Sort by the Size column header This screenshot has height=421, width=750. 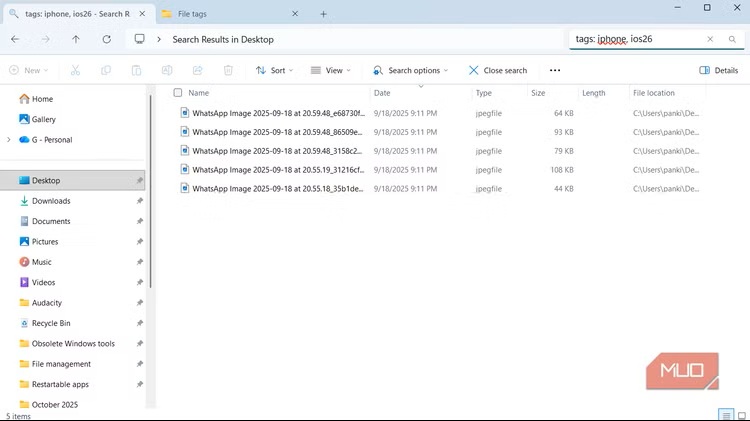coord(539,93)
